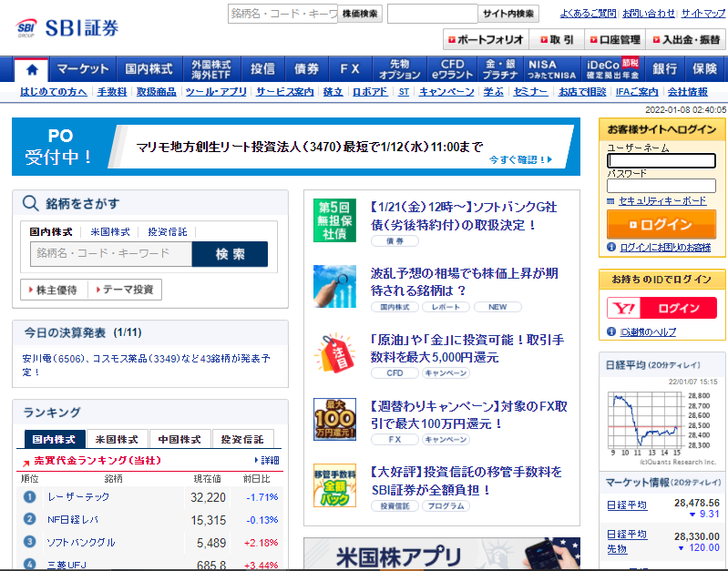Click the サイト内検索 button
Viewport: 728px width, 571px height.
pyautogui.click(x=508, y=14)
